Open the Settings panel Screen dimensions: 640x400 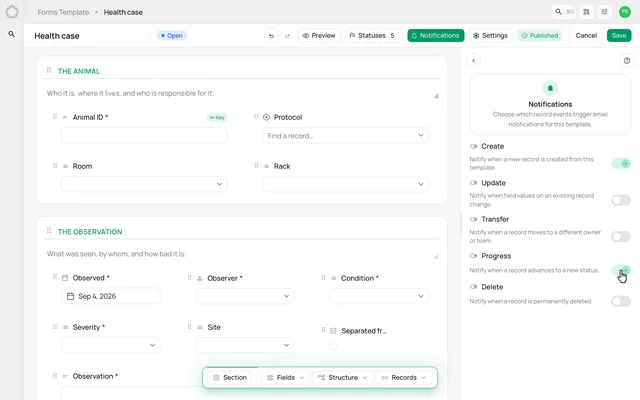[490, 36]
